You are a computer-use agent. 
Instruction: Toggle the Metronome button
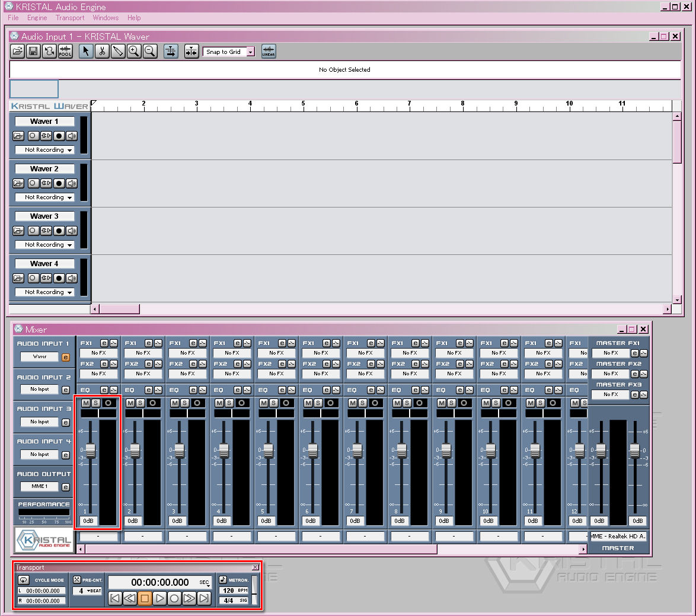pyautogui.click(x=223, y=580)
